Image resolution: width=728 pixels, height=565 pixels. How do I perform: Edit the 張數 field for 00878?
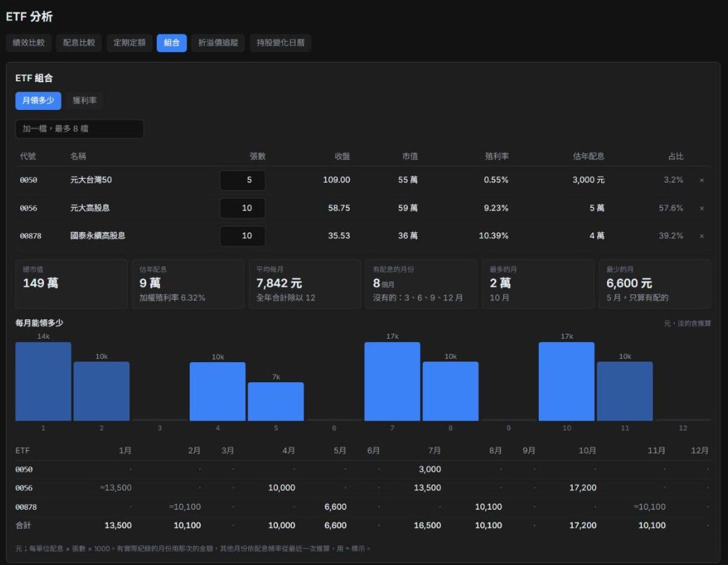[243, 236]
